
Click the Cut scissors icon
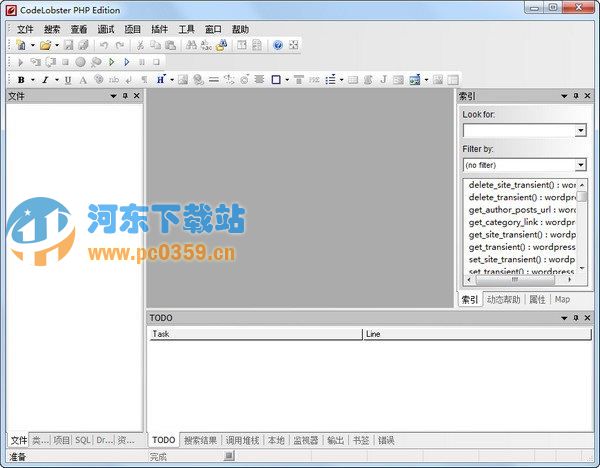click(x=140, y=45)
